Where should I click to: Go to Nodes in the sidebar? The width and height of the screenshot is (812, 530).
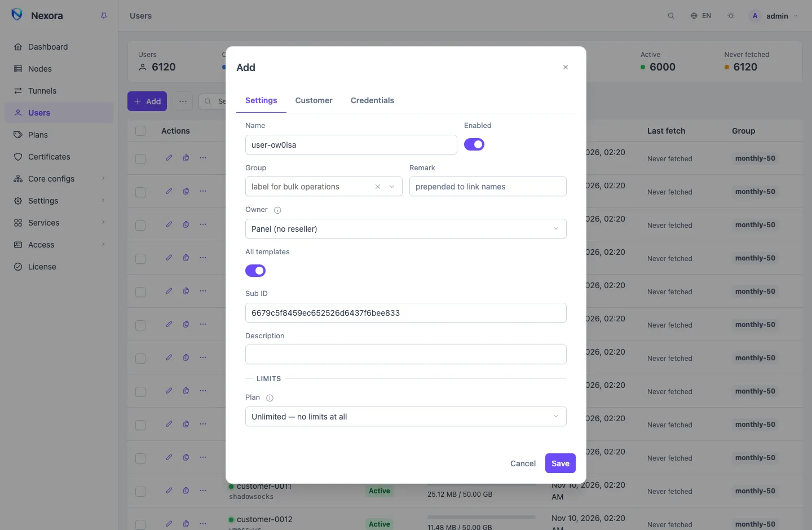tap(59, 69)
